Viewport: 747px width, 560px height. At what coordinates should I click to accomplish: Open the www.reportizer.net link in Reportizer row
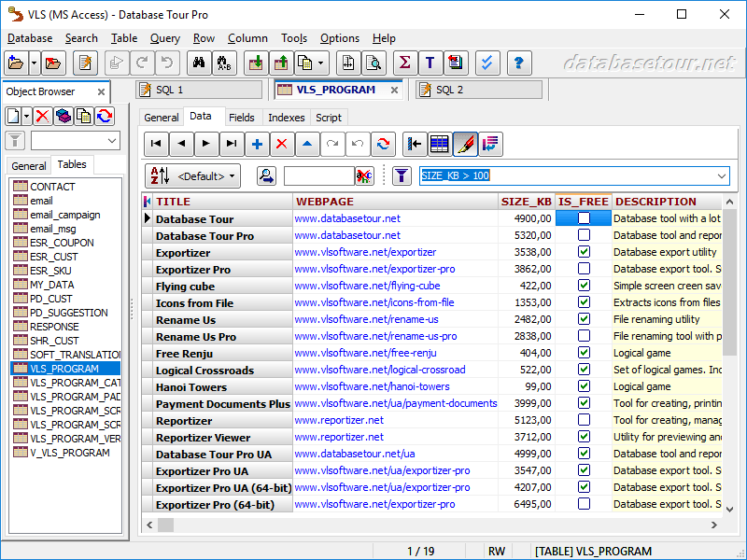click(x=338, y=420)
